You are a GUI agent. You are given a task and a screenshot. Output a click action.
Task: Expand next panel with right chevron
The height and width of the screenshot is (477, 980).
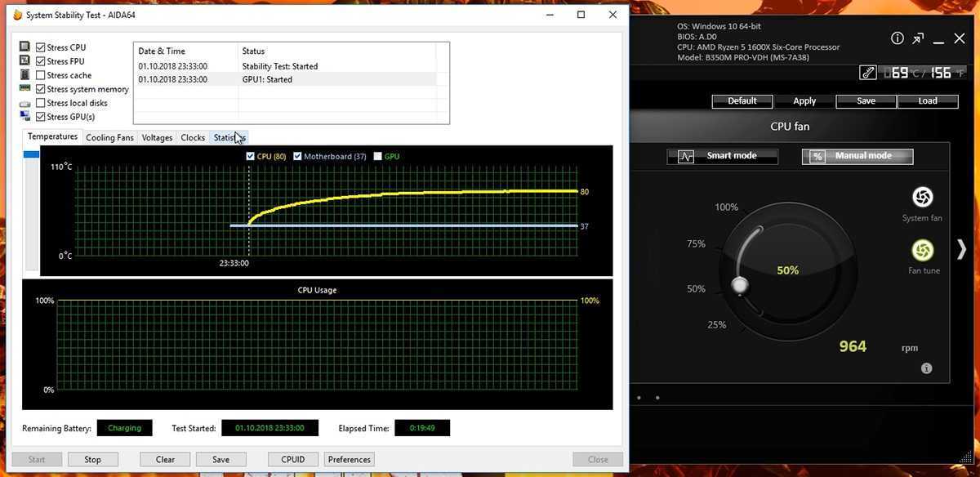(x=961, y=249)
